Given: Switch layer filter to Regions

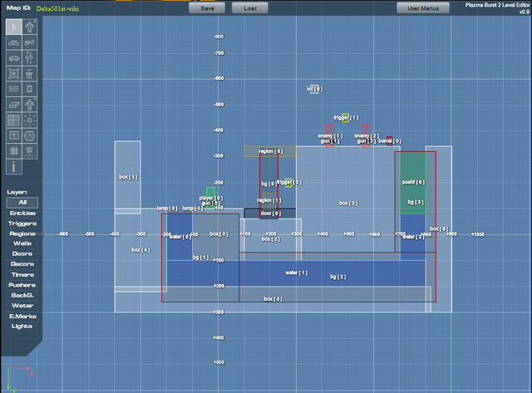Looking at the screenshot, I should click(x=22, y=233).
